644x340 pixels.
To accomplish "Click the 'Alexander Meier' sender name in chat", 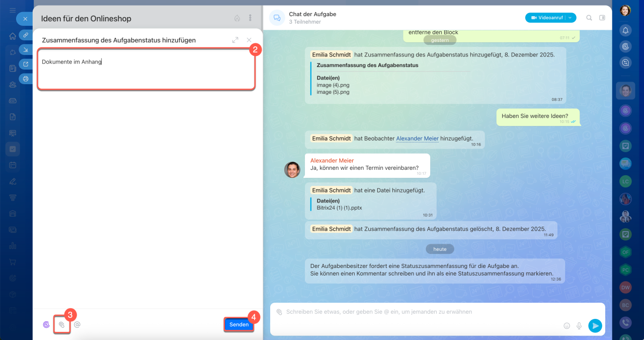I will pyautogui.click(x=332, y=161).
